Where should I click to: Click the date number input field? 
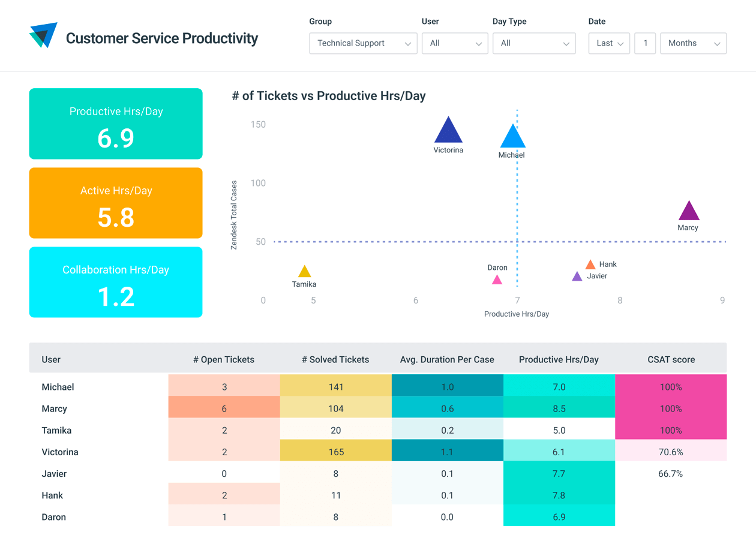(x=645, y=43)
